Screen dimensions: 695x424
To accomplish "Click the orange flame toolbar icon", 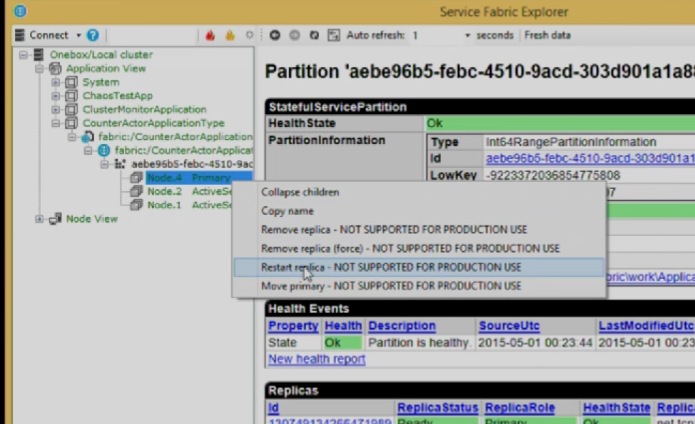I will [x=230, y=35].
